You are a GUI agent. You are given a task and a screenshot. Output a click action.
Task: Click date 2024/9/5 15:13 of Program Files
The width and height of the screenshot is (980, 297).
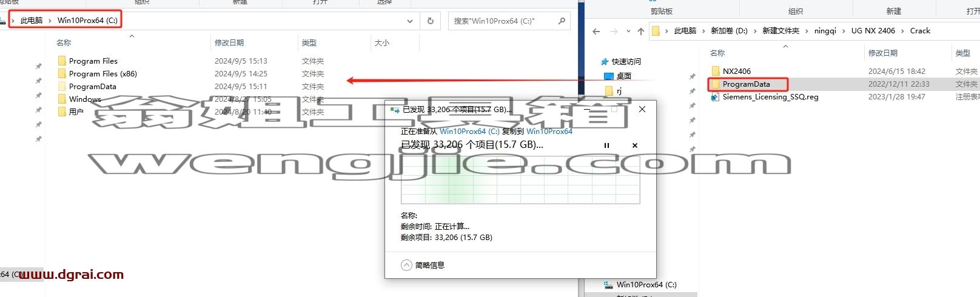pyautogui.click(x=241, y=61)
